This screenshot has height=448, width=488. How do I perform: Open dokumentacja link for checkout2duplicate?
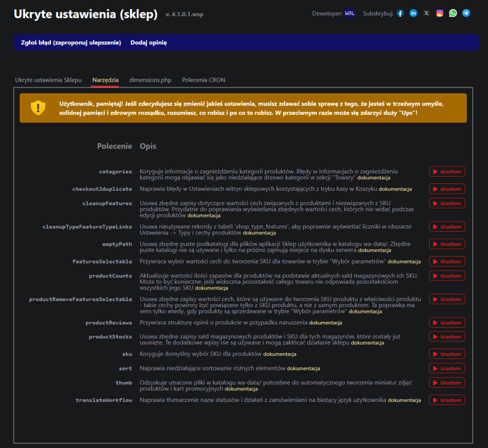click(x=395, y=189)
